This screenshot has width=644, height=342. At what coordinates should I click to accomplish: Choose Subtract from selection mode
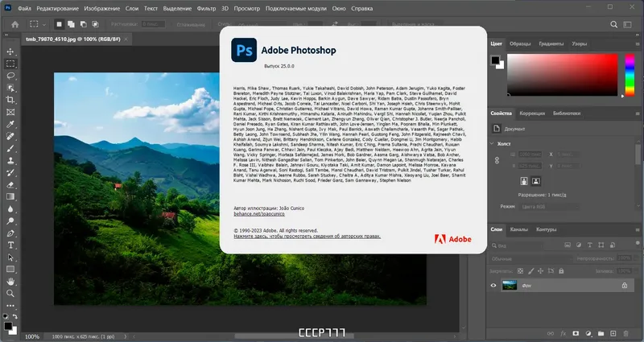(84, 24)
